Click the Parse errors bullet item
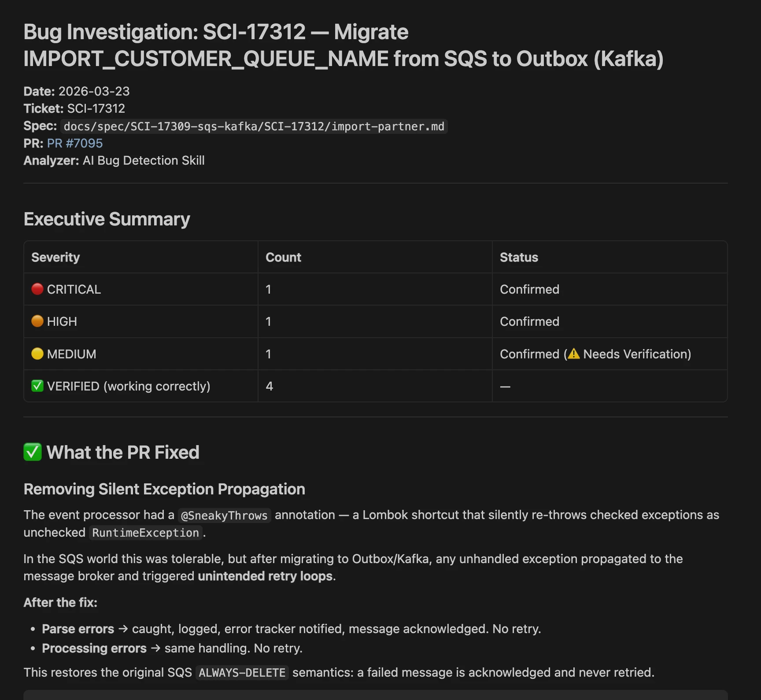The image size is (761, 700). tap(291, 629)
